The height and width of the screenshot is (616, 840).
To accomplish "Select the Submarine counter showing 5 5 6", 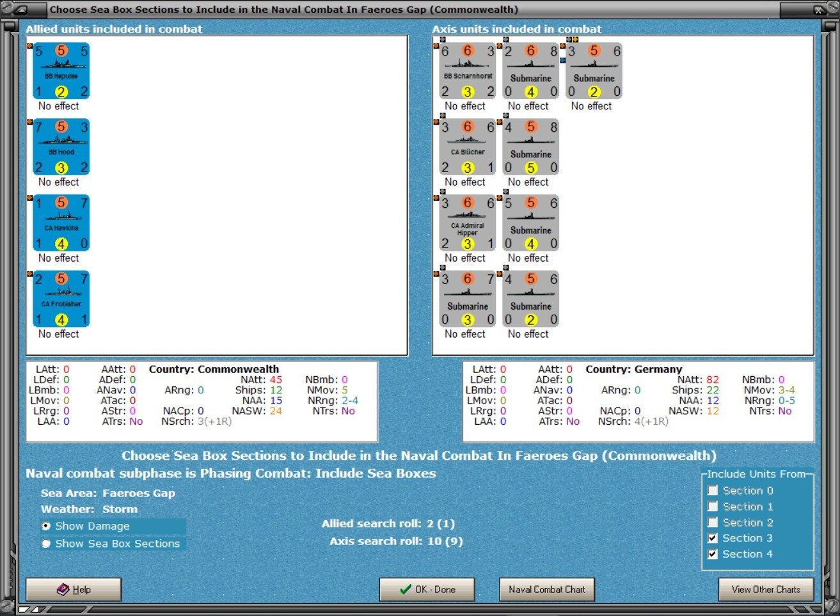I will pos(530,223).
